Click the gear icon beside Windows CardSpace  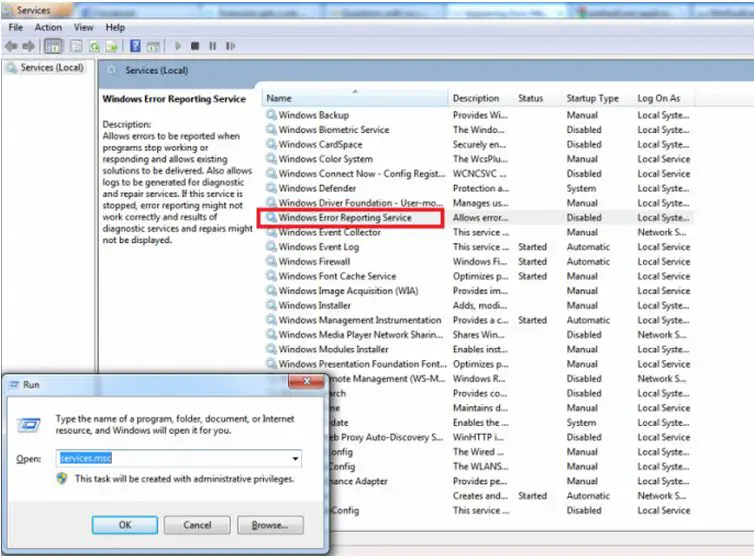pyautogui.click(x=271, y=144)
